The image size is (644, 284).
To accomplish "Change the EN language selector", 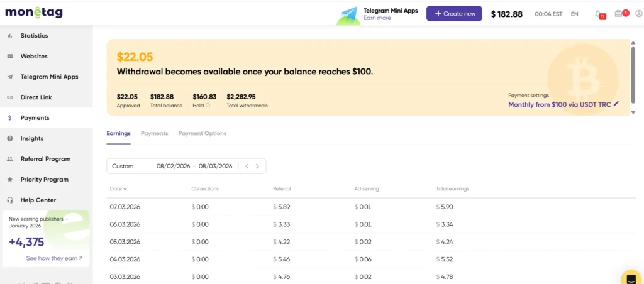I will pyautogui.click(x=574, y=14).
